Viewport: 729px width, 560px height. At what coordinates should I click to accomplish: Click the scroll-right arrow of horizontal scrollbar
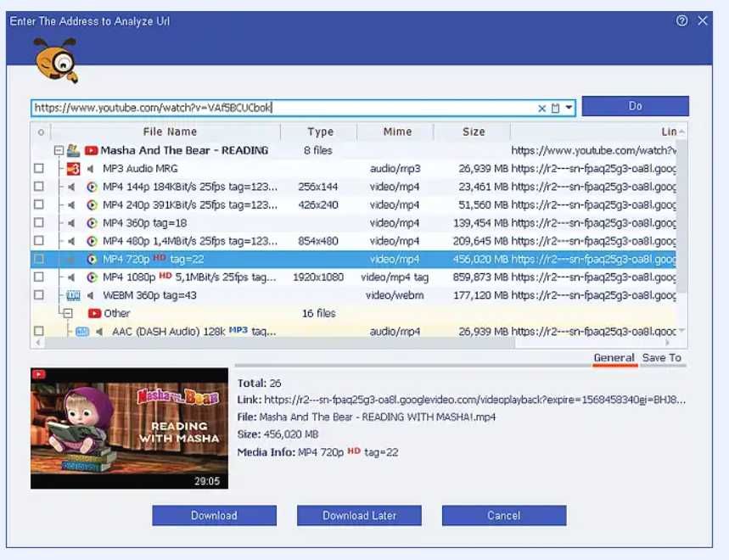coord(668,343)
